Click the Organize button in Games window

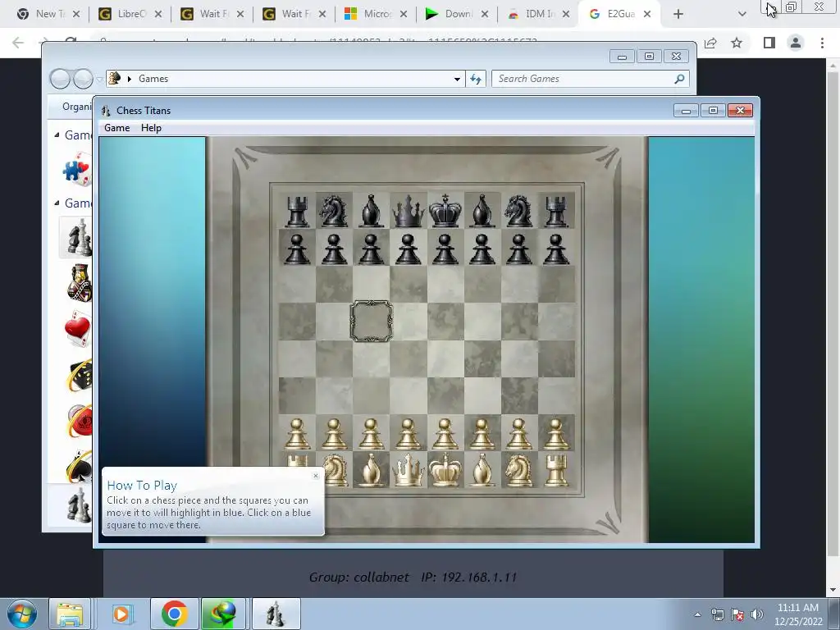[x=77, y=107]
